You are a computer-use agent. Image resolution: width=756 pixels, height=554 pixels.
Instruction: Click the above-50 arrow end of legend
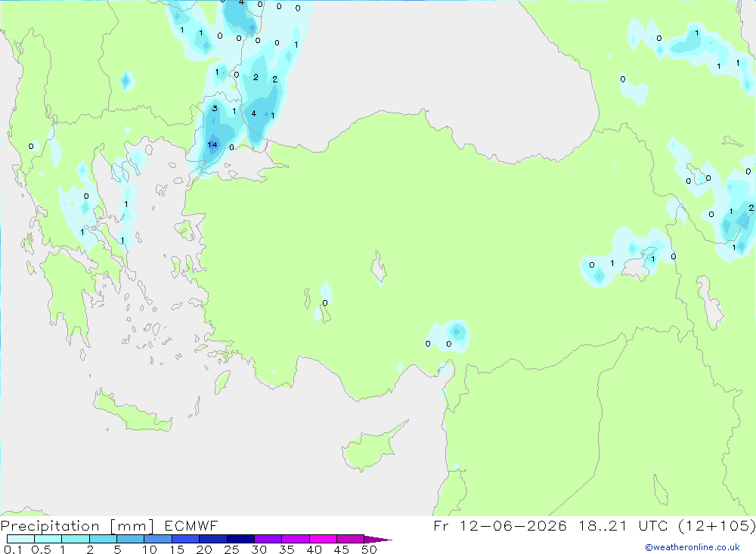(x=377, y=539)
